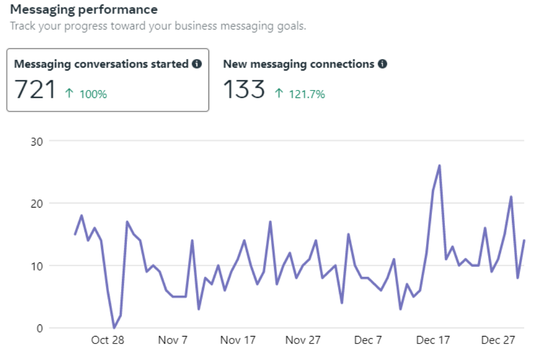Click the green 121.7% increase arrow
This screenshot has height=364, width=540.
[x=279, y=93]
